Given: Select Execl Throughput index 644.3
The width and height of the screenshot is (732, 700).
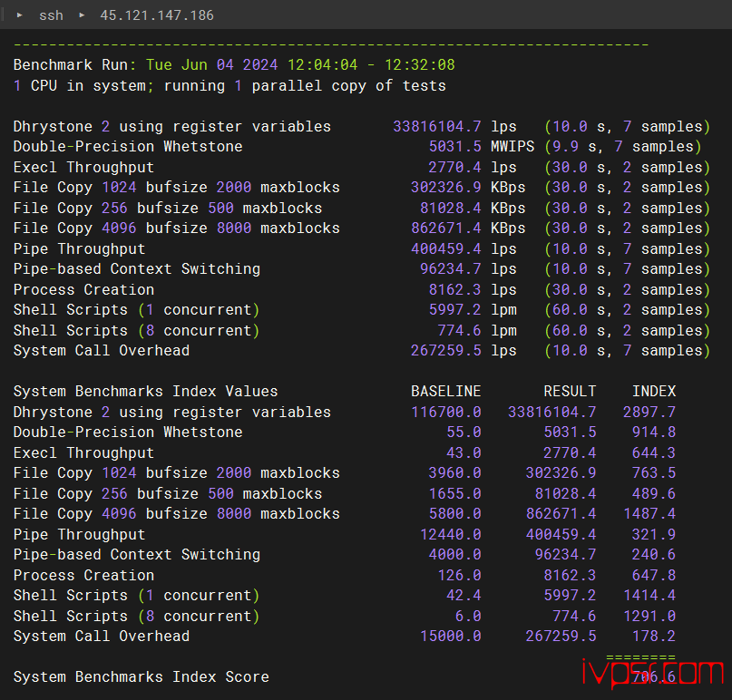Looking at the screenshot, I should (x=654, y=452).
